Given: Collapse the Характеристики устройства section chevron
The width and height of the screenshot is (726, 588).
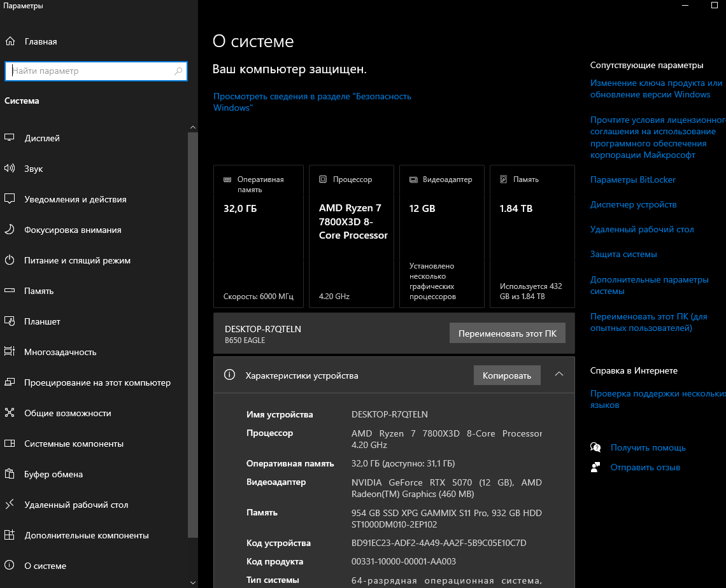Looking at the screenshot, I should [x=559, y=375].
